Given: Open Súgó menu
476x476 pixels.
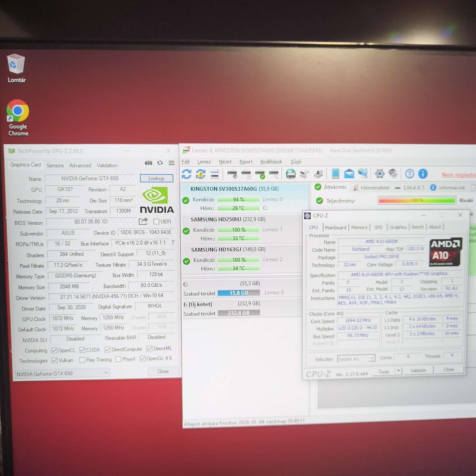Looking at the screenshot, I should click(x=296, y=162).
